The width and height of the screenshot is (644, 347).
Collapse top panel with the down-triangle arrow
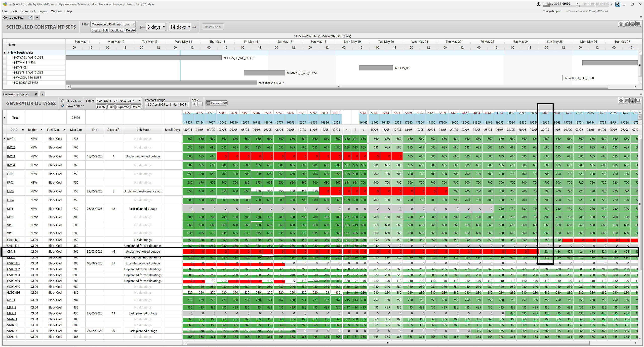pos(641,17)
